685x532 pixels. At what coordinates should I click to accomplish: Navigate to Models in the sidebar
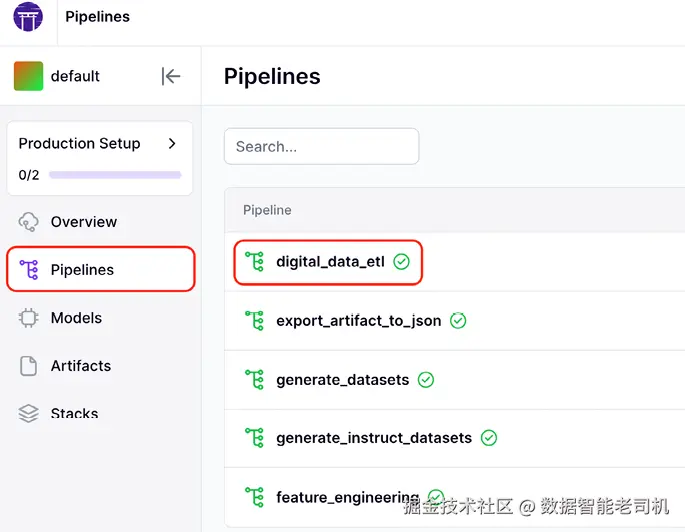[x=76, y=318]
